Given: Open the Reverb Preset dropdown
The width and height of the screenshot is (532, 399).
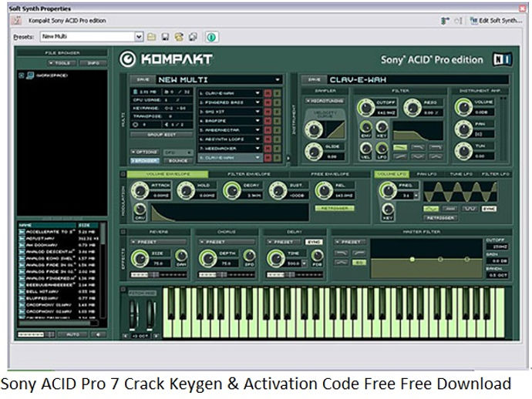Looking at the screenshot, I should pos(159,242).
